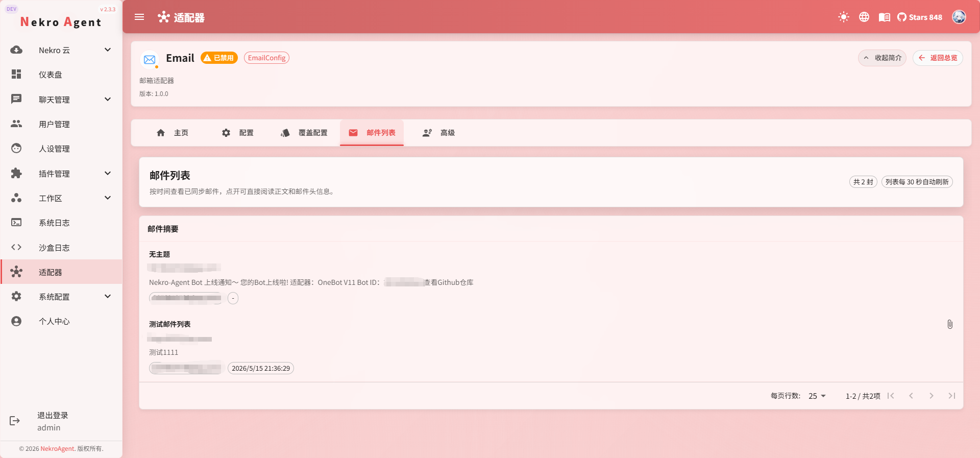Image resolution: width=980 pixels, height=458 pixels.
Task: Switch to the 主页 tab
Action: [172, 133]
